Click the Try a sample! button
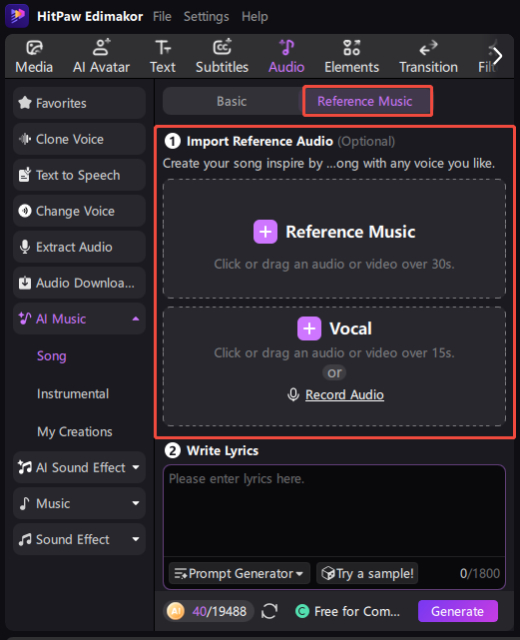This screenshot has height=640, width=520. [367, 573]
